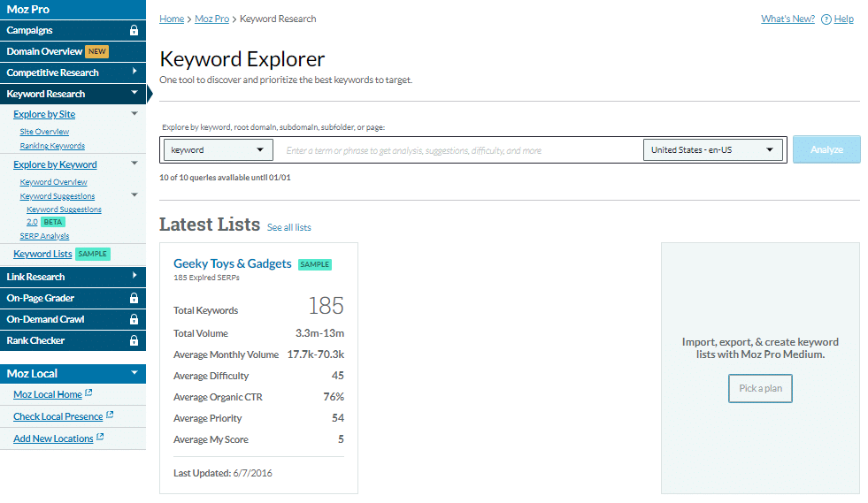The width and height of the screenshot is (868, 503).
Task: Open Geeky Toys & Gadgets list
Action: coord(233,264)
